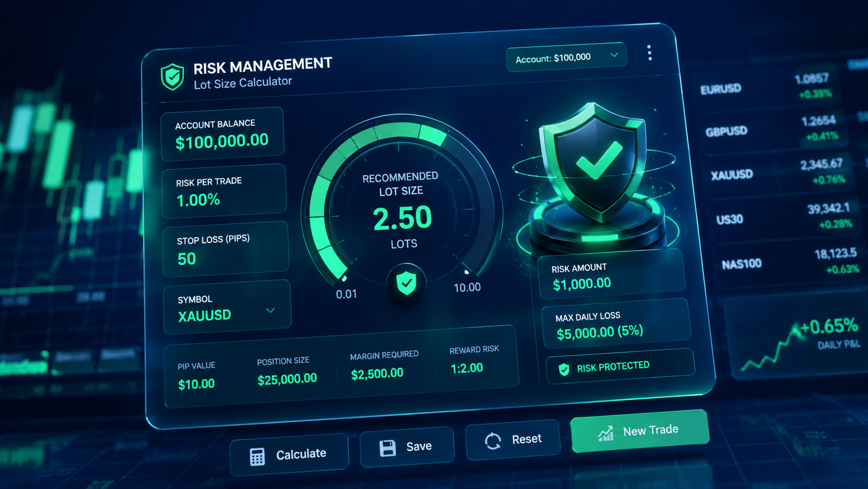The width and height of the screenshot is (868, 489).
Task: Expand the Account: $100,000 dropdown
Action: (x=566, y=57)
